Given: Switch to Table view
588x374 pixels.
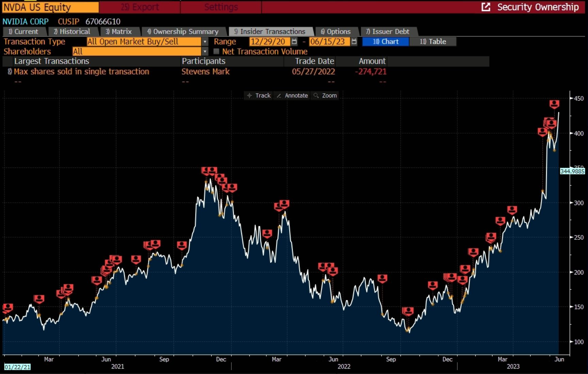Looking at the screenshot, I should click(x=433, y=42).
